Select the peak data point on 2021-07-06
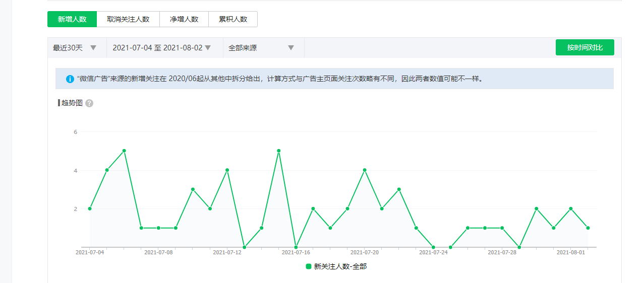644x283 pixels. coord(124,151)
